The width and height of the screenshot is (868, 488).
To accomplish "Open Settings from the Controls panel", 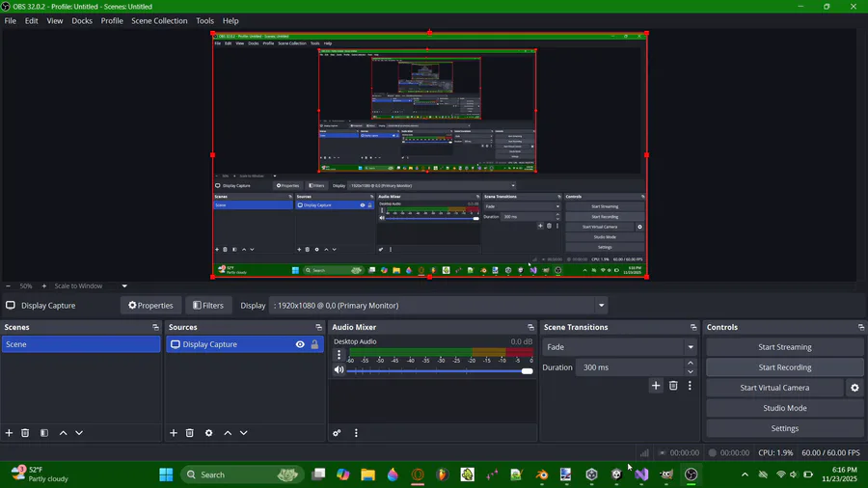I will coord(784,428).
